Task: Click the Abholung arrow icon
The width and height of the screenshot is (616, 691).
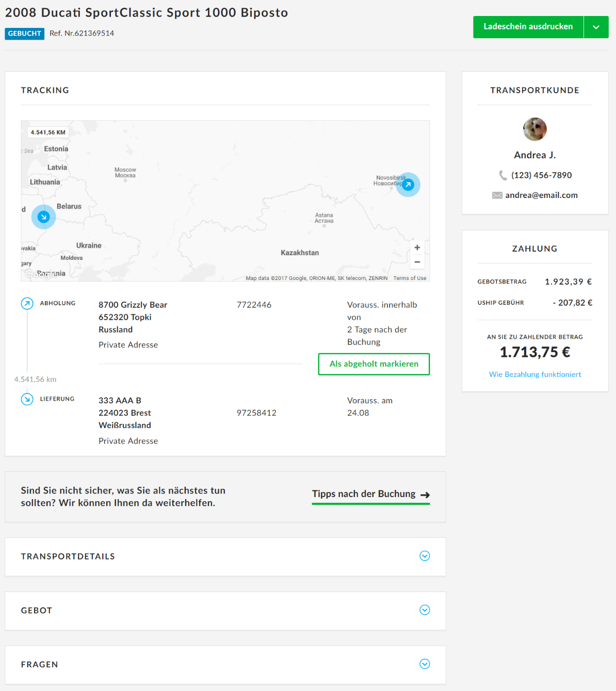Action: pos(27,303)
